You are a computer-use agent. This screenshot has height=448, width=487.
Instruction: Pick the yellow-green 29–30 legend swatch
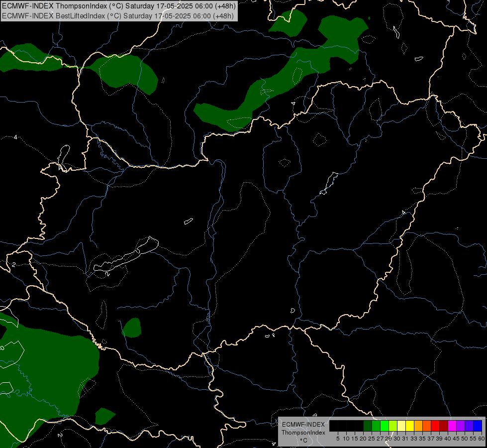pyautogui.click(x=393, y=426)
